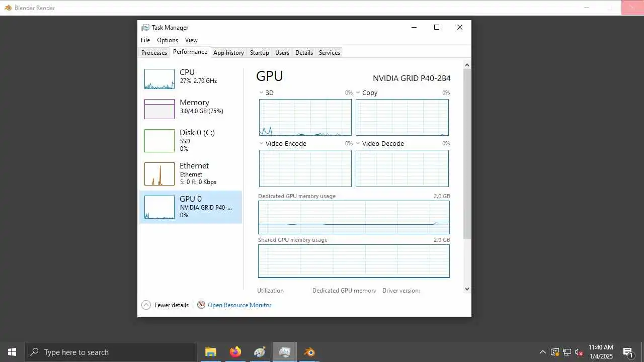Image resolution: width=644 pixels, height=362 pixels.
Task: Click the CPU mini graph thumbnail
Action: (x=159, y=79)
